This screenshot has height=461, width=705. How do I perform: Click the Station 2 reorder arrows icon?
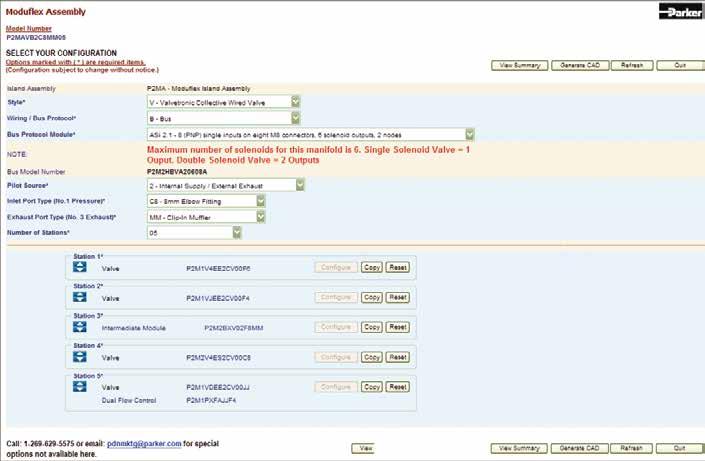point(80,297)
